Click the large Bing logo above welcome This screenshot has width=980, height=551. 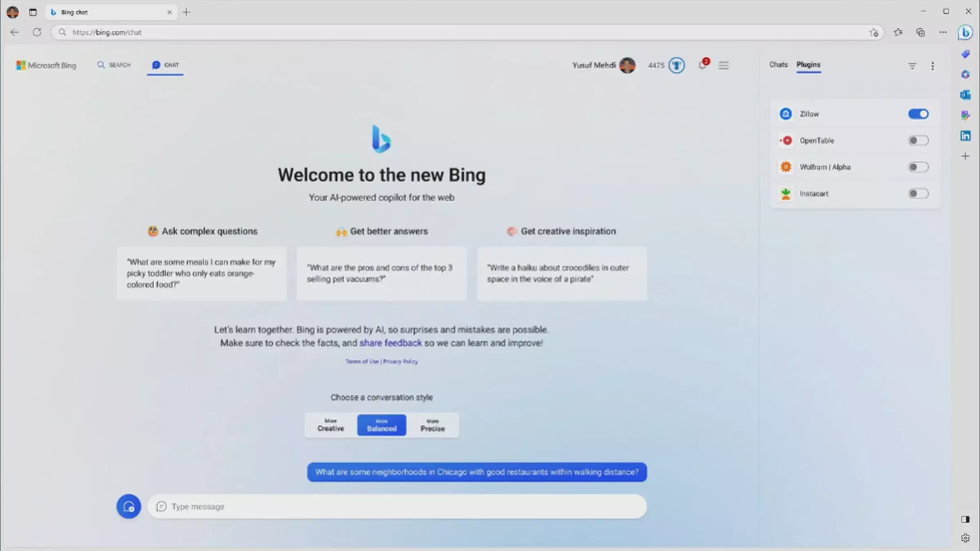381,139
